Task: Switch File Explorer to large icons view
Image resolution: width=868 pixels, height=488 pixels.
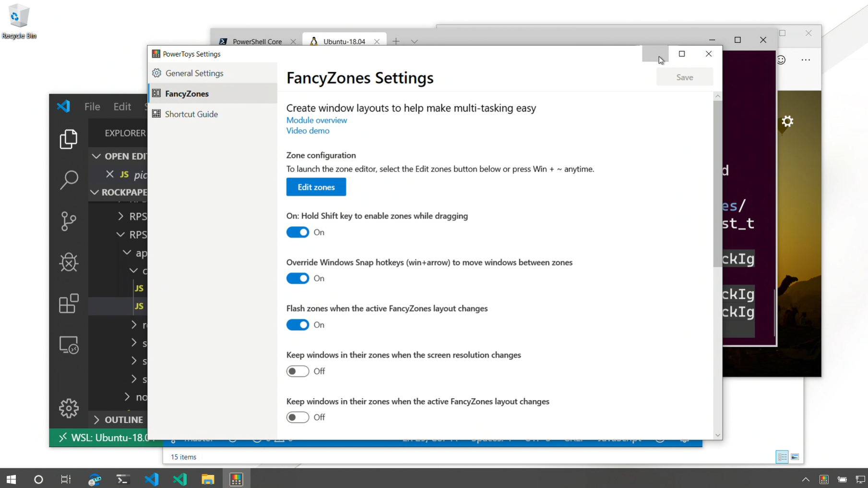Action: [795, 457]
